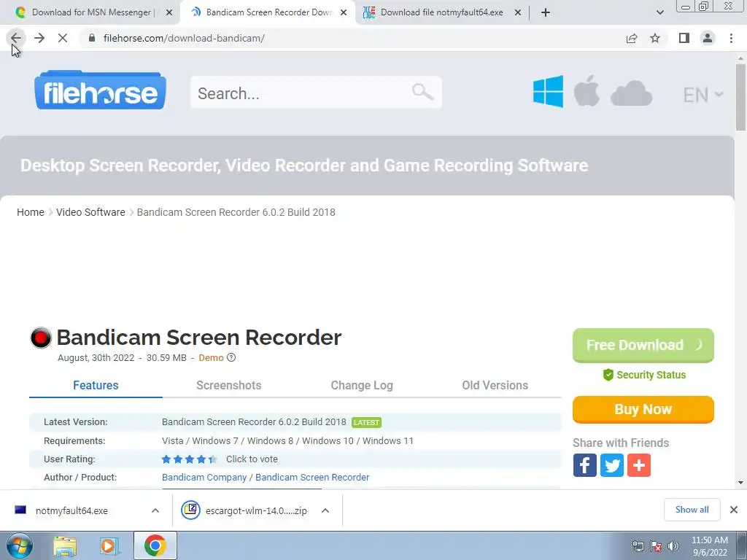Viewport: 747px width, 560px height.
Task: Click the Buy Now button
Action: tap(643, 410)
